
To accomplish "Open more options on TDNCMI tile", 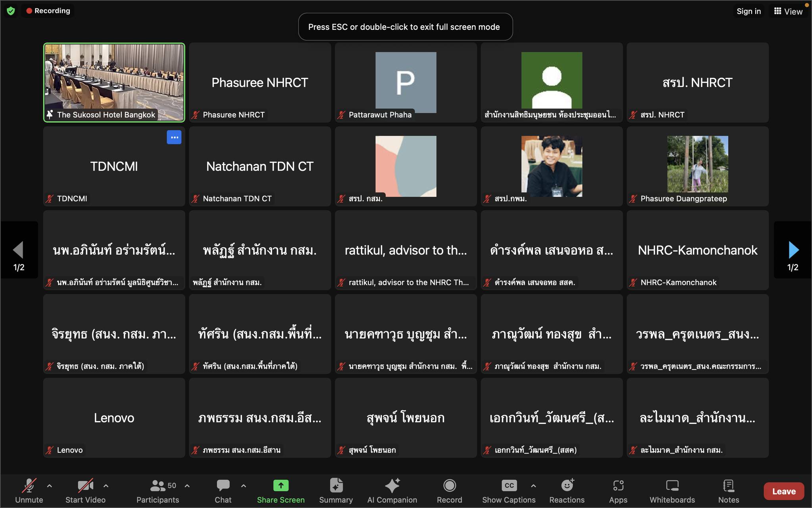I will point(174,137).
